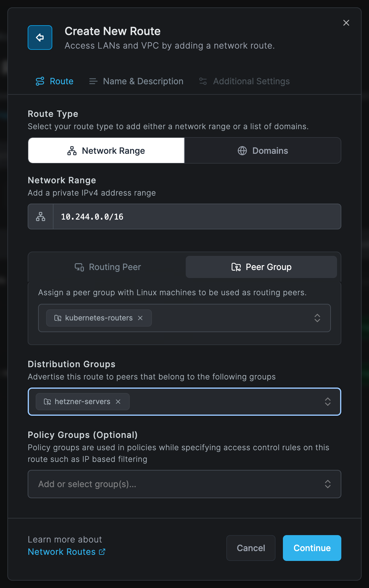The height and width of the screenshot is (588, 369).
Task: Remove the kubernetes-routers group tag
Action: [140, 318]
